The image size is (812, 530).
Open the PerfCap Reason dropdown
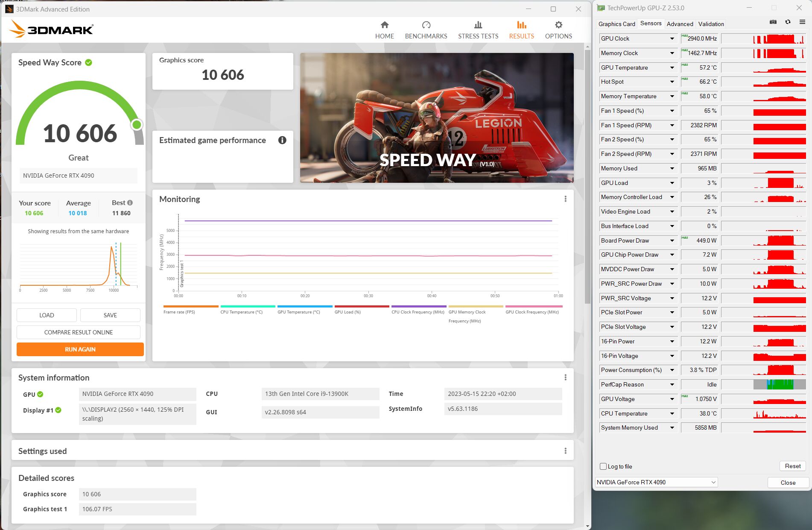point(672,385)
